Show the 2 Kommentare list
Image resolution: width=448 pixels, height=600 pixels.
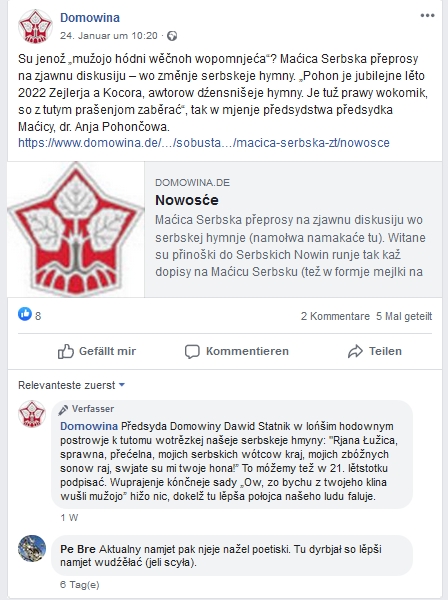click(335, 316)
